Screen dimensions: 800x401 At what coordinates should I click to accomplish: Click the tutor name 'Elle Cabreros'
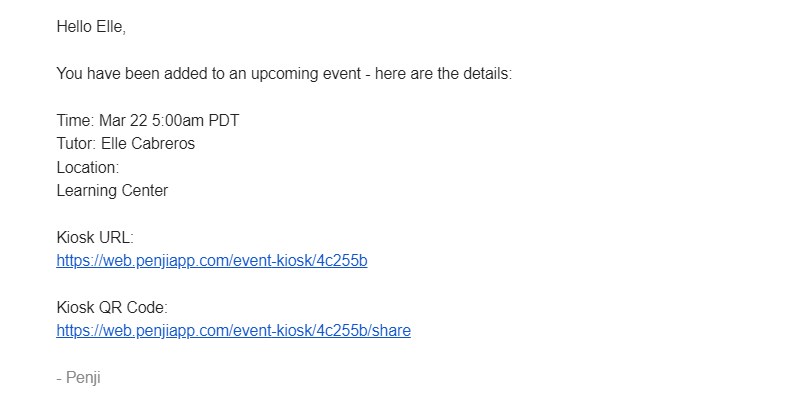pyautogui.click(x=148, y=143)
